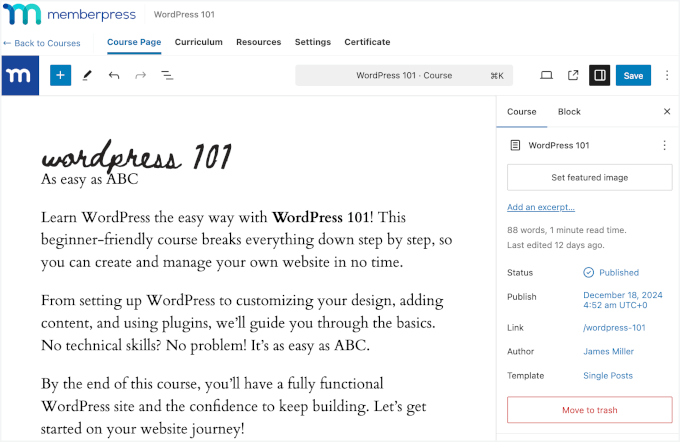The image size is (680, 442).
Task: Click the WordPress 101 · Course command bar
Action: [x=404, y=75]
